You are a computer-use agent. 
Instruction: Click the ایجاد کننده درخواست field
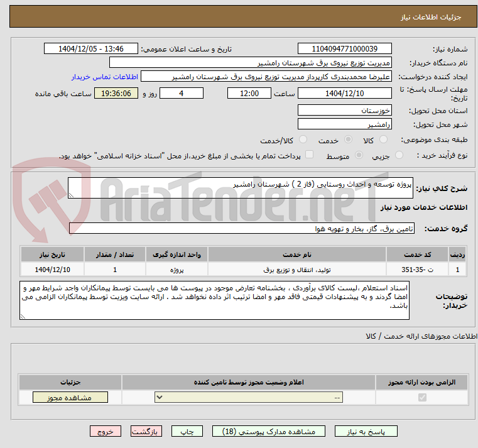tap(266, 77)
